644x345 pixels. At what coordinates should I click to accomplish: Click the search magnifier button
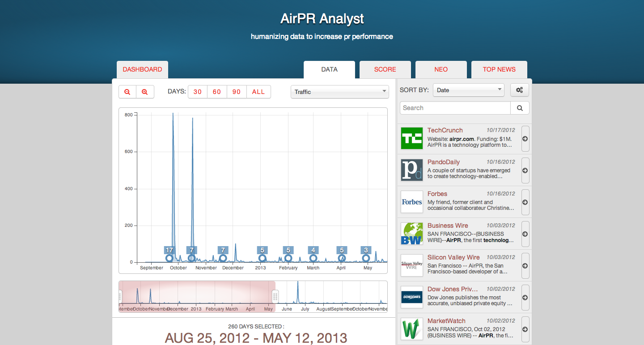pos(520,108)
